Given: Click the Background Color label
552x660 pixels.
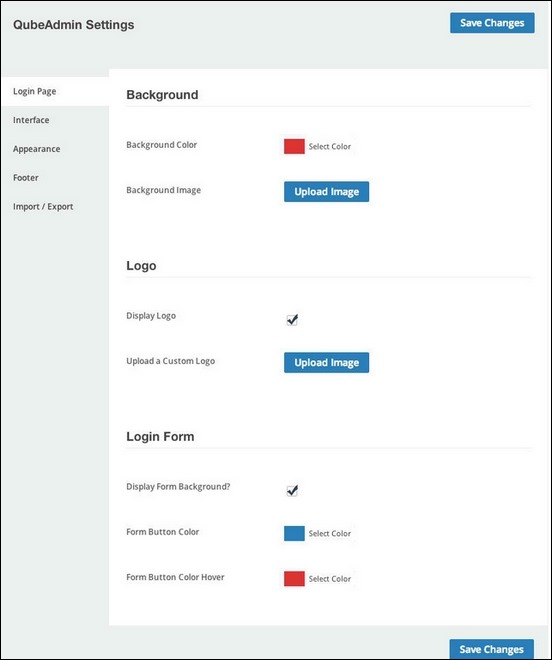Looking at the screenshot, I should pyautogui.click(x=162, y=145).
